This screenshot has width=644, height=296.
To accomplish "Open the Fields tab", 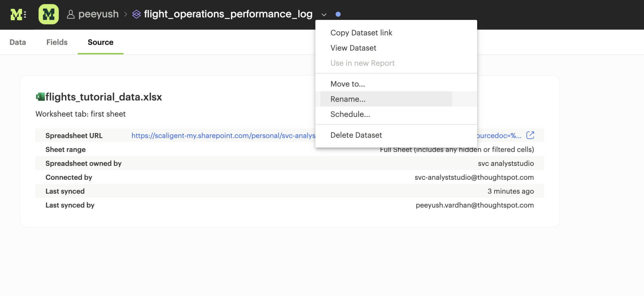I will (x=57, y=42).
